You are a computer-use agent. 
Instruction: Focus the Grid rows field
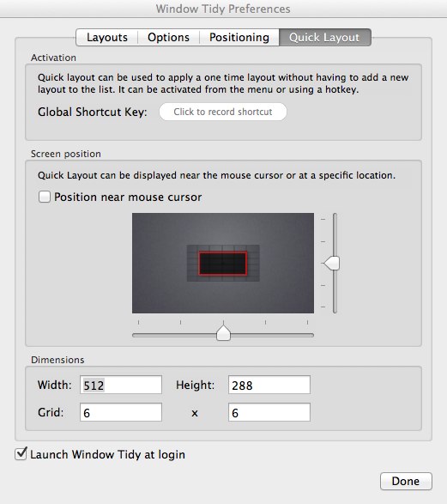click(x=269, y=412)
